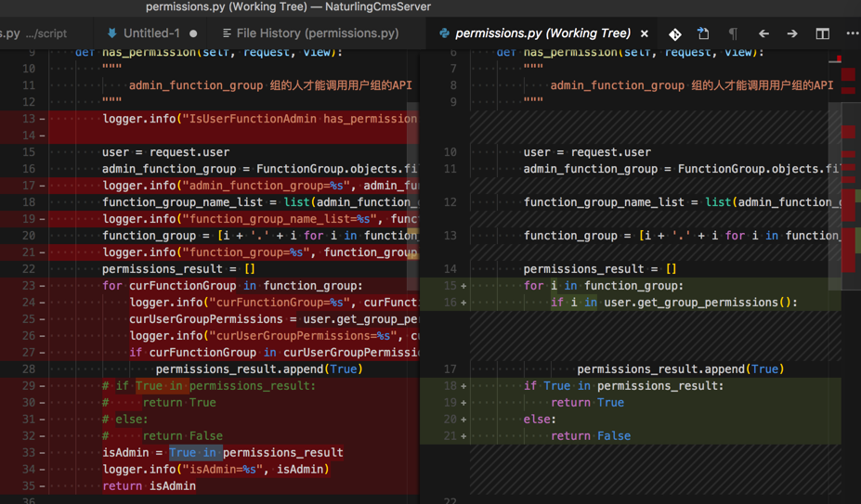Image resolution: width=861 pixels, height=504 pixels.
Task: Click line number 15 in right pane gutter
Action: click(x=450, y=286)
